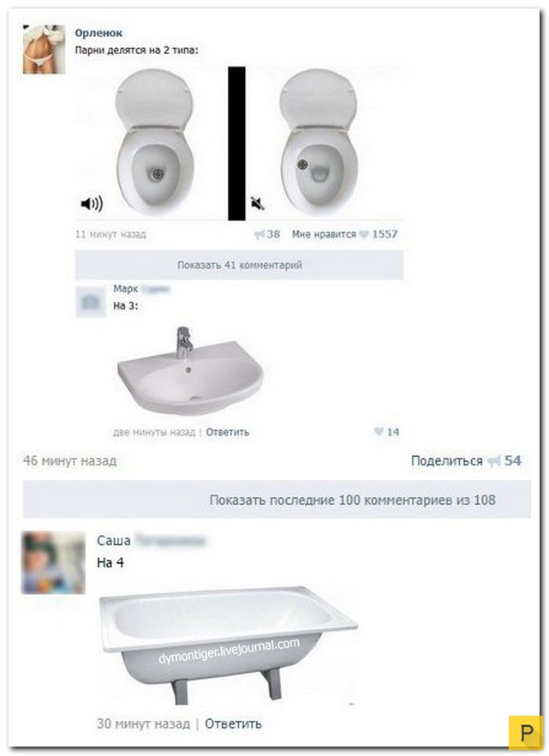Click the loud speaker icon

click(x=92, y=204)
